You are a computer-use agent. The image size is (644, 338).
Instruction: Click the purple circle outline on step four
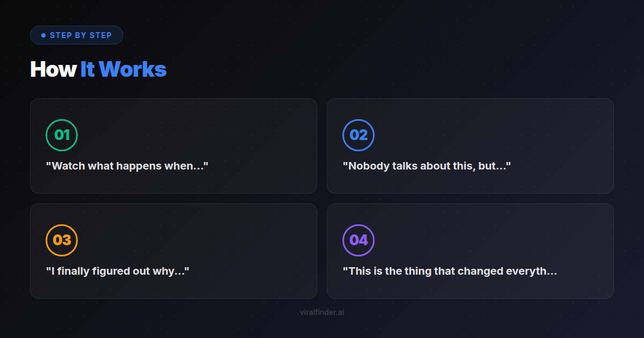point(358,240)
